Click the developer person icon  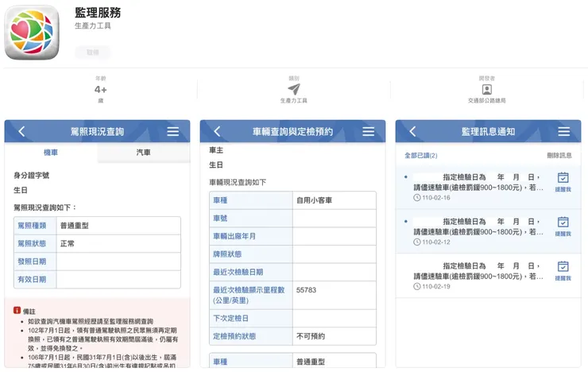tap(487, 89)
